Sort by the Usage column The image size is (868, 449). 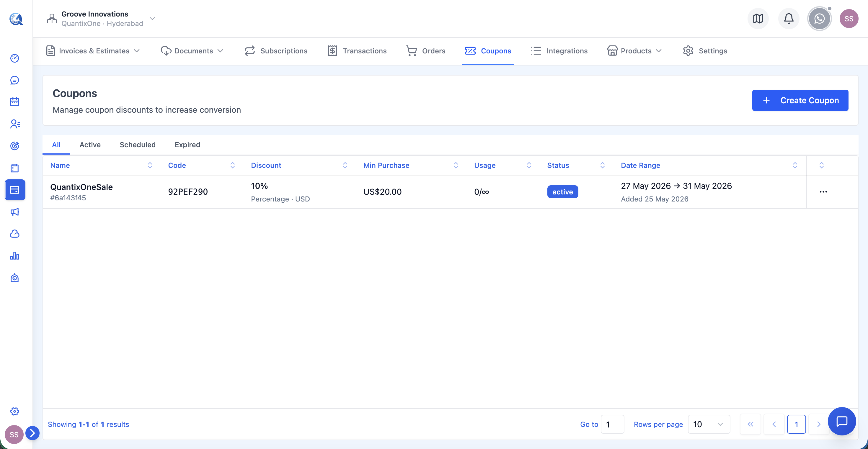[529, 165]
